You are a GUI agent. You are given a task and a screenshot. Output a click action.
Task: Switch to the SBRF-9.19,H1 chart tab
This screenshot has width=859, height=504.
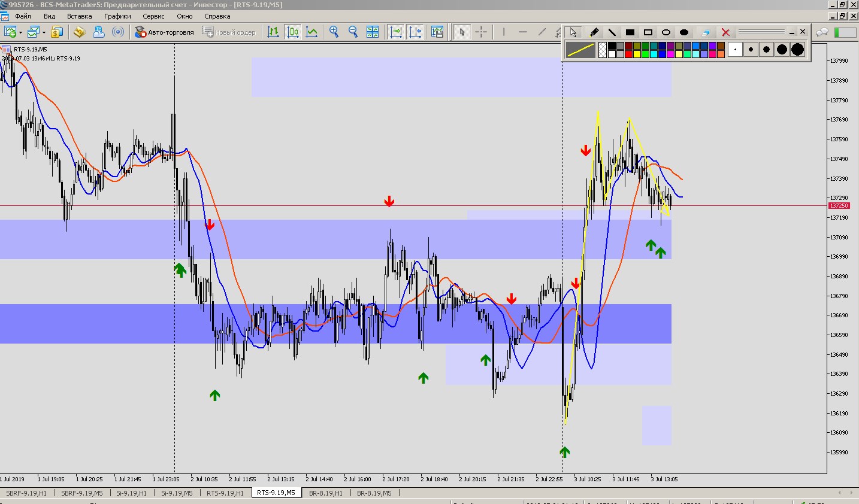pyautogui.click(x=26, y=493)
